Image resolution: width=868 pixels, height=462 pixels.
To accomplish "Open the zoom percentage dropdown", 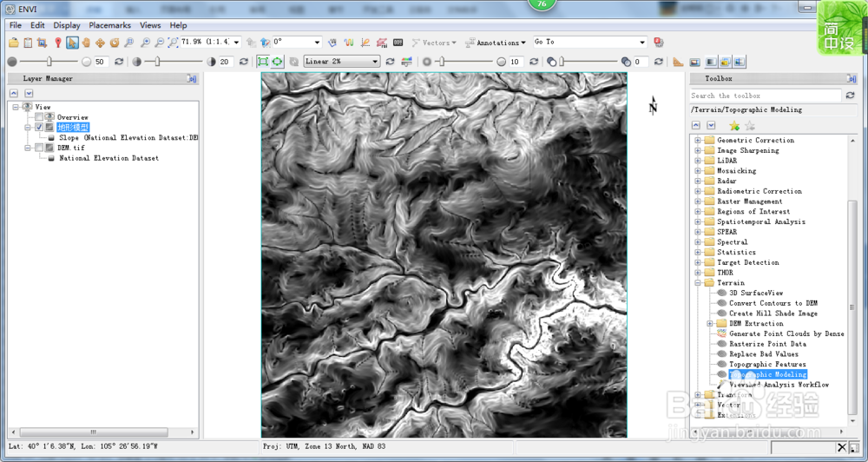I will tap(237, 42).
